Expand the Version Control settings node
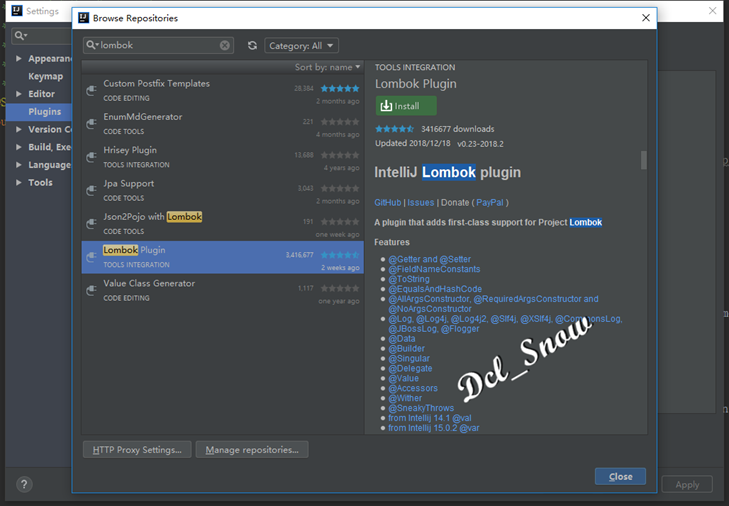 point(19,129)
